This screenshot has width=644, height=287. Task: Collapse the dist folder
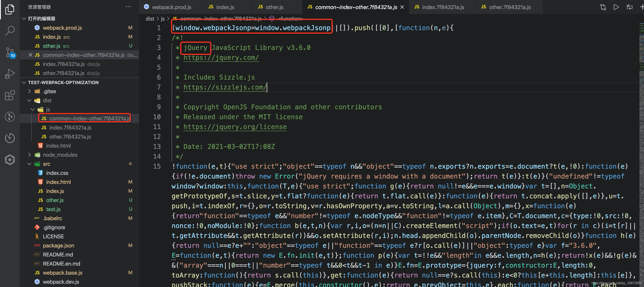click(29, 100)
